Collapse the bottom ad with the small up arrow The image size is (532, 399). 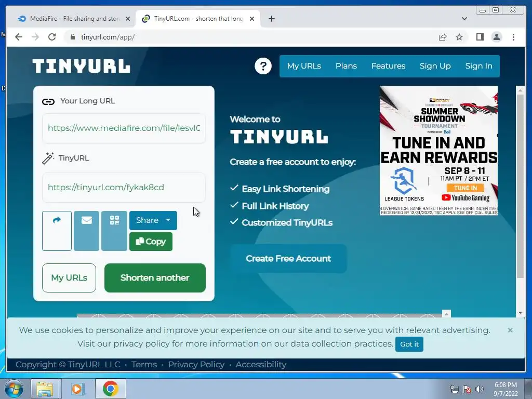446,314
